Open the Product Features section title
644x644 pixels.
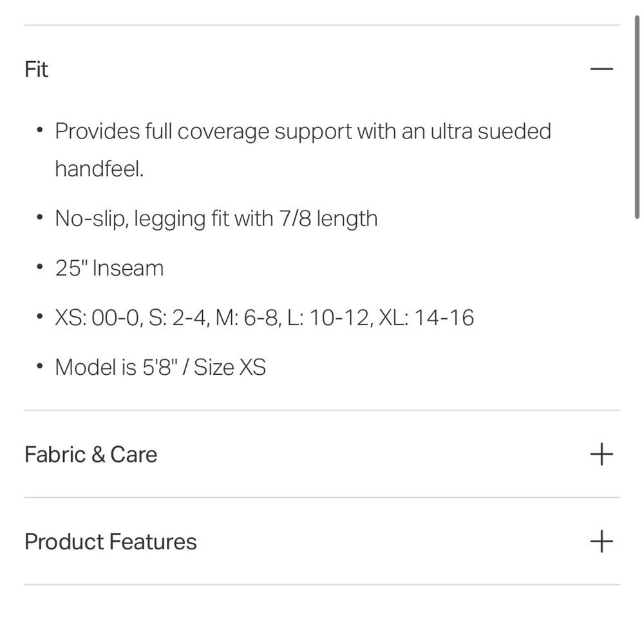(x=111, y=542)
